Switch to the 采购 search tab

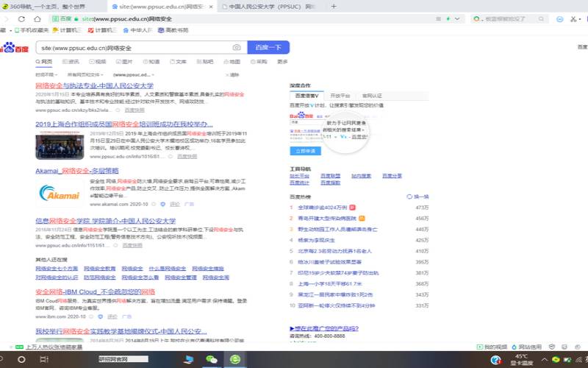[259, 62]
